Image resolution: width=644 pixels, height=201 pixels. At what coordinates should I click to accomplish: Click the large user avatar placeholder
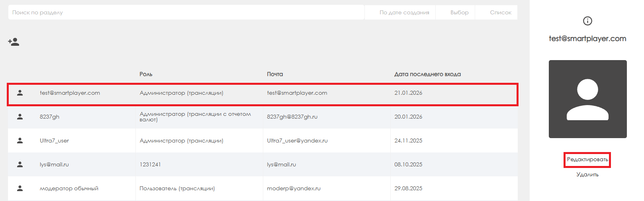pos(587,99)
